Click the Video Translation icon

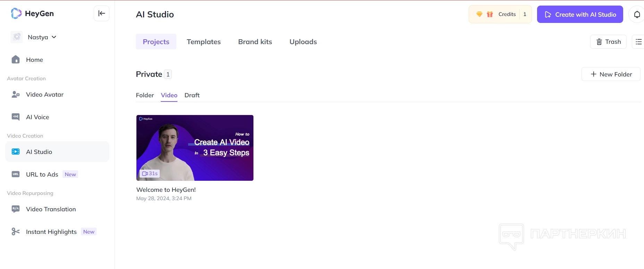tap(16, 209)
